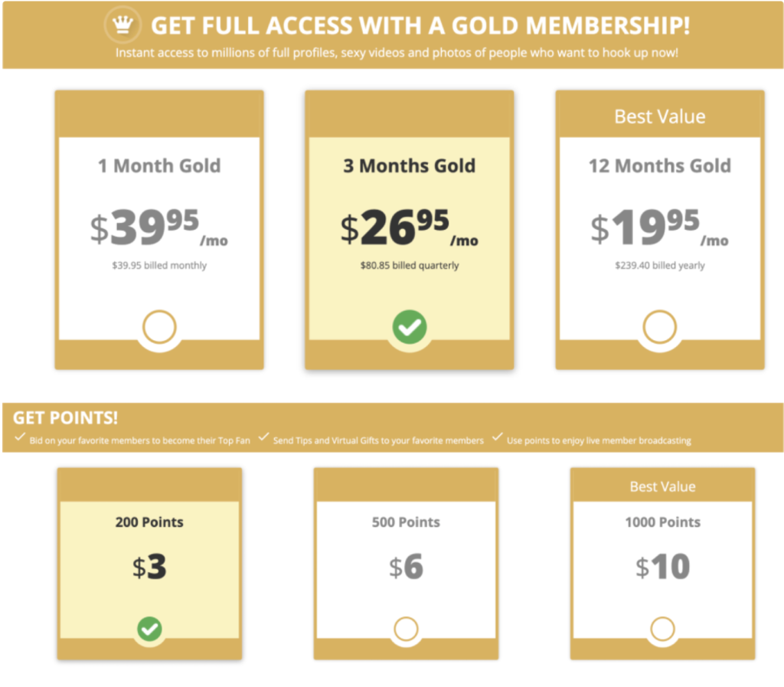Click the Best Value label on 12 Months Gold

[660, 116]
